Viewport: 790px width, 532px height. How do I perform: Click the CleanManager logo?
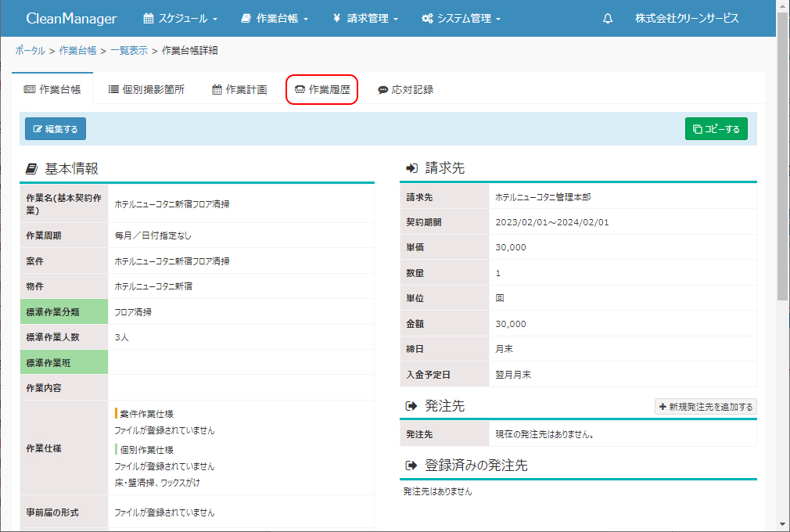click(71, 19)
